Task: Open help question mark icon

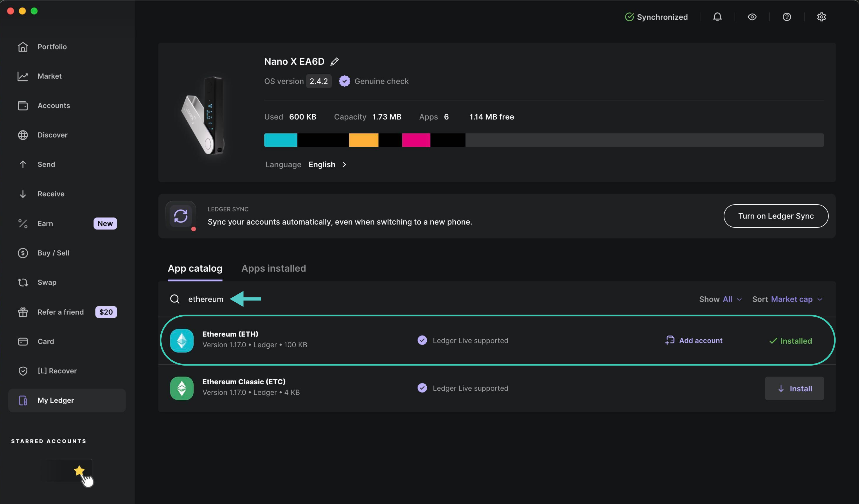Action: click(787, 17)
